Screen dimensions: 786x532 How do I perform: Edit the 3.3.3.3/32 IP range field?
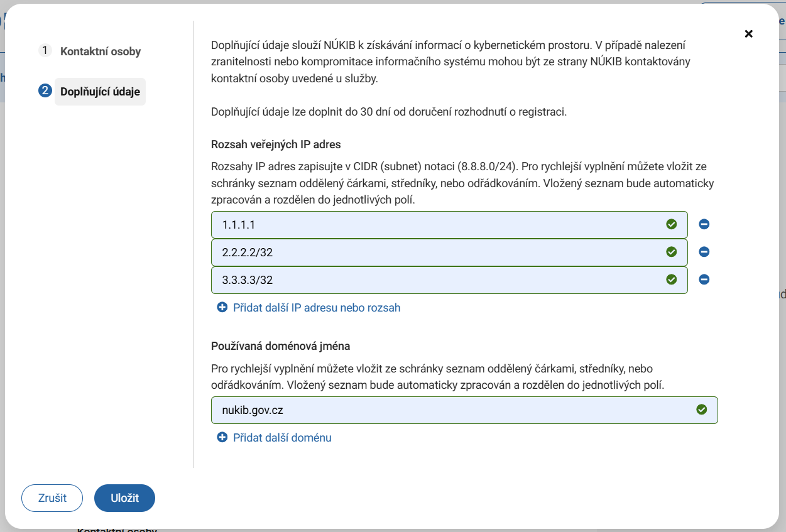click(434, 280)
